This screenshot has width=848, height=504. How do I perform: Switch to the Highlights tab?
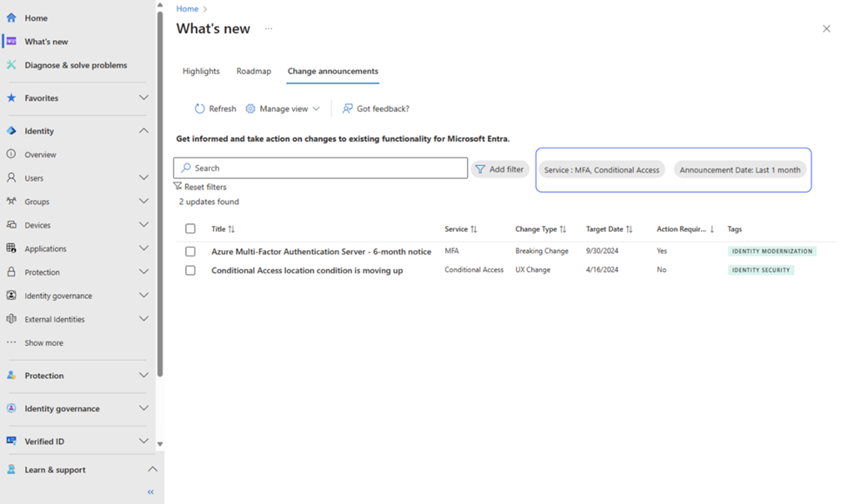[201, 70]
